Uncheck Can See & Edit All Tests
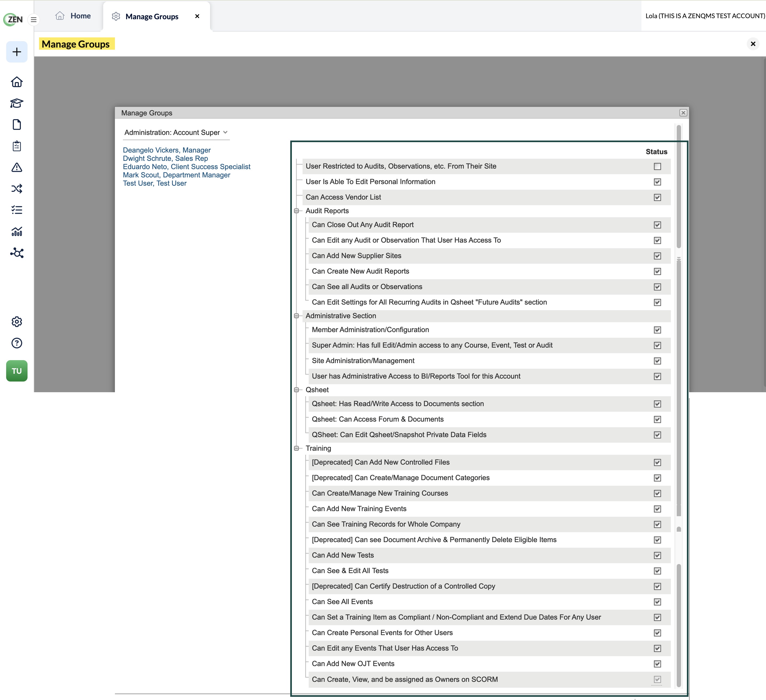 coord(657,571)
